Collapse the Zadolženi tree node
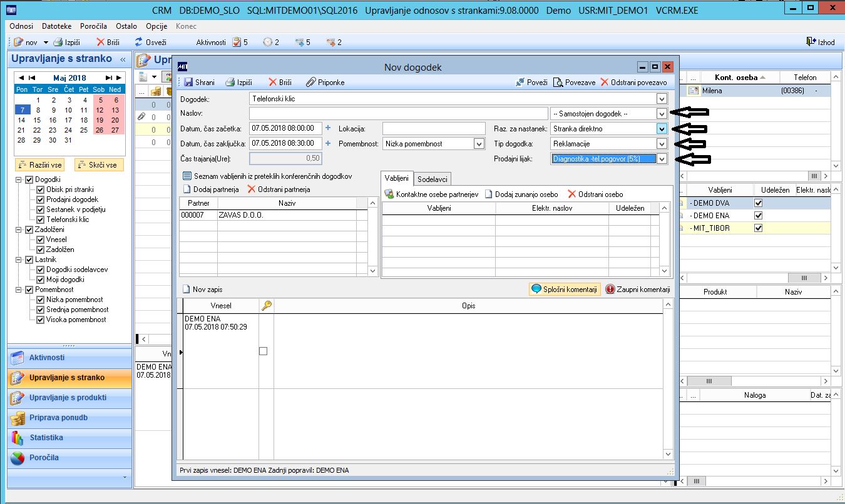This screenshot has height=504, width=845. (x=19, y=229)
